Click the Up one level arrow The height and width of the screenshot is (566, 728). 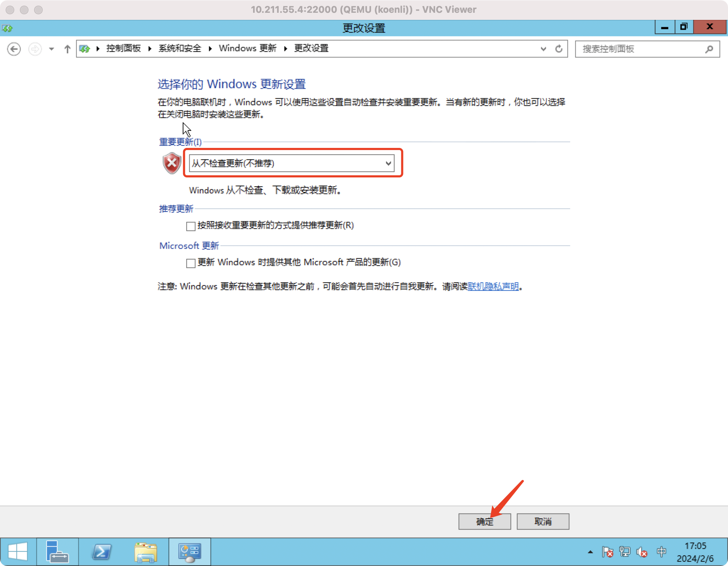point(67,49)
